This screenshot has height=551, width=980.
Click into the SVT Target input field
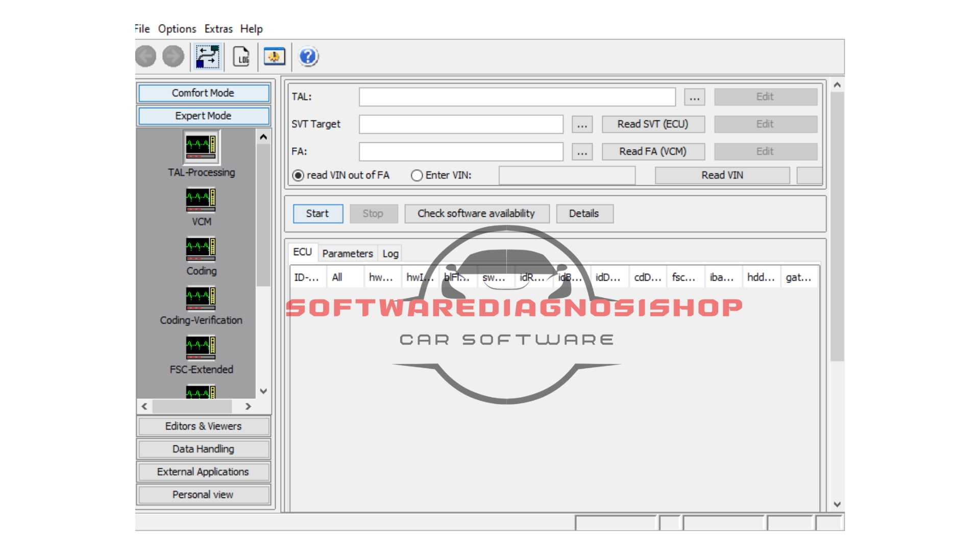[x=461, y=124]
